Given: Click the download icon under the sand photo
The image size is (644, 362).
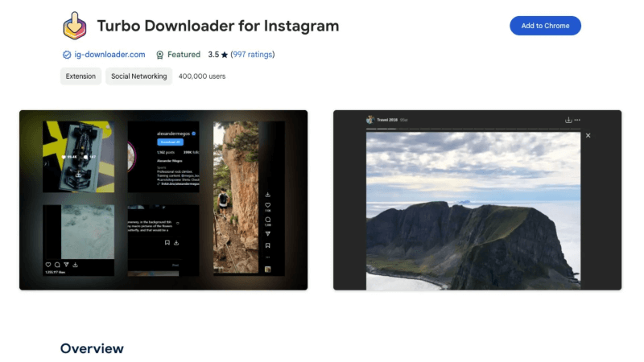Looking at the screenshot, I should [75, 265].
